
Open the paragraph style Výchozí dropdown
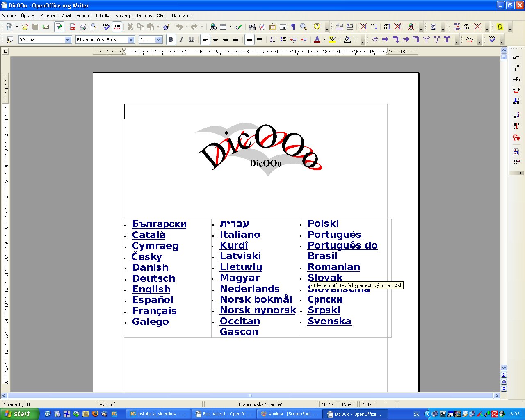pos(68,39)
